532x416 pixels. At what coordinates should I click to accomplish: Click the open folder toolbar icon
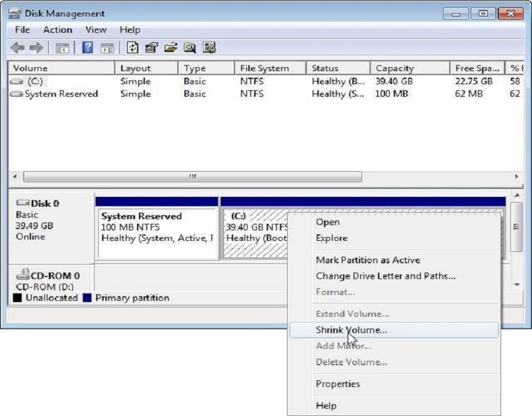[171, 47]
